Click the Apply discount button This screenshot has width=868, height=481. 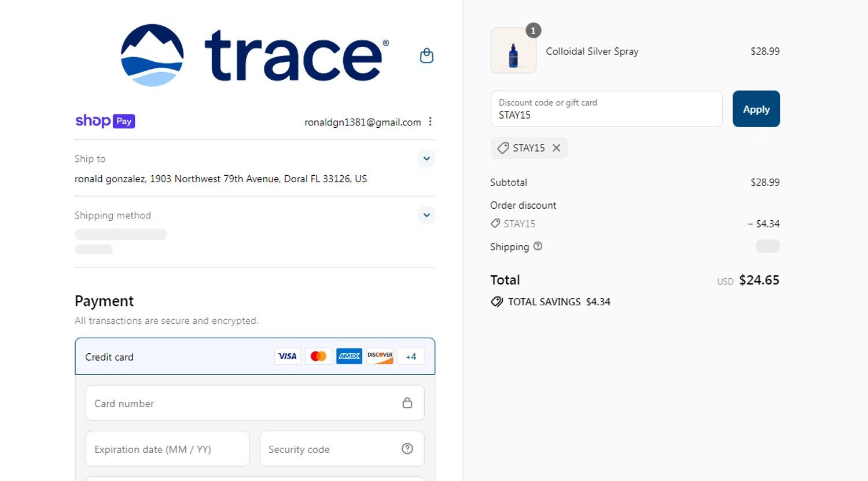pyautogui.click(x=756, y=109)
